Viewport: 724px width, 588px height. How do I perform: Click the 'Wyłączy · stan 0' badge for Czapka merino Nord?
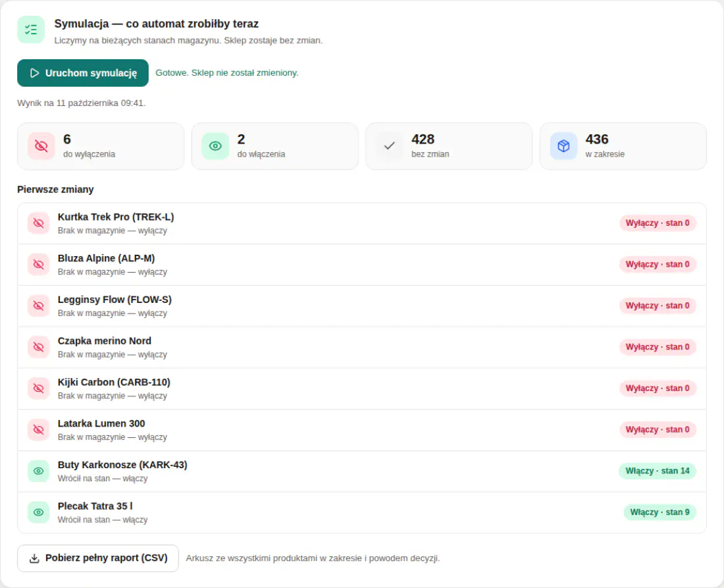658,347
